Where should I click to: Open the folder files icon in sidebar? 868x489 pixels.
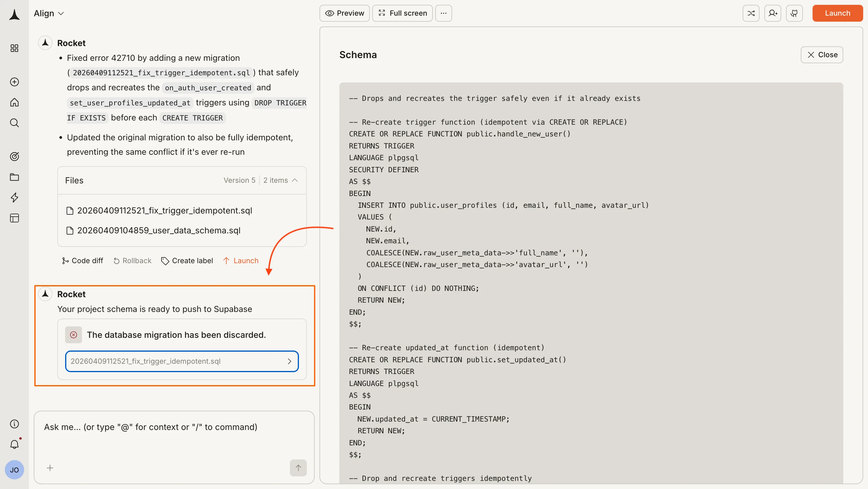14,177
